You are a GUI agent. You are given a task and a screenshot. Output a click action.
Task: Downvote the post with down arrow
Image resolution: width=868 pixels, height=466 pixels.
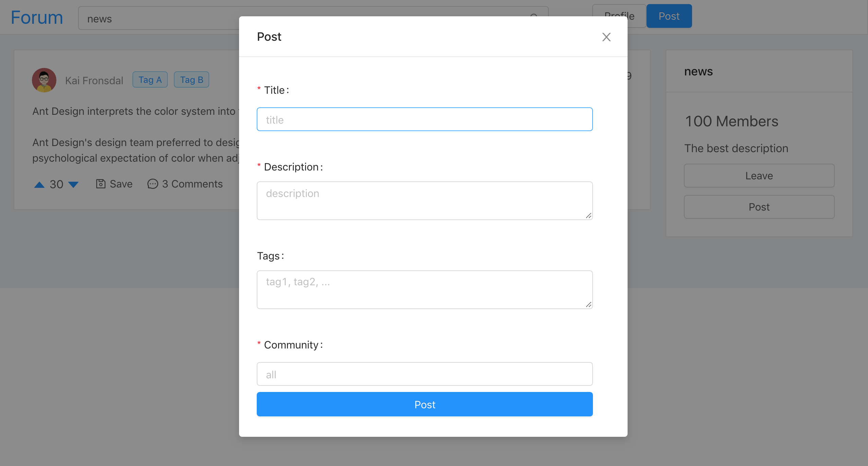point(73,185)
